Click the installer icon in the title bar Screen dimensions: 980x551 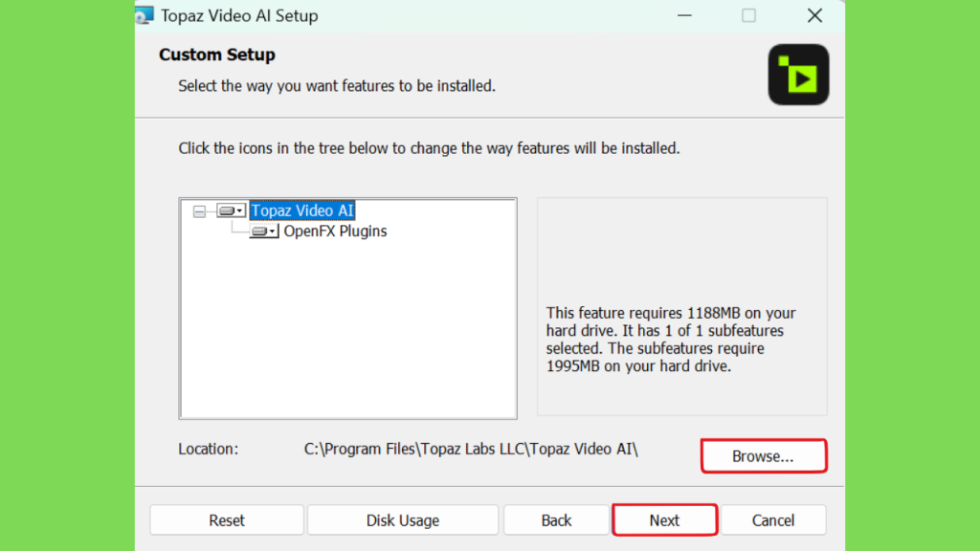coord(145,15)
